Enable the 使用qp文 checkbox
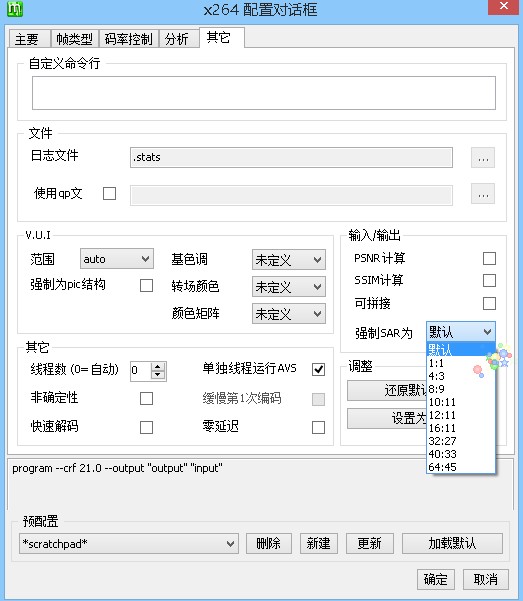This screenshot has width=523, height=601. [x=109, y=194]
